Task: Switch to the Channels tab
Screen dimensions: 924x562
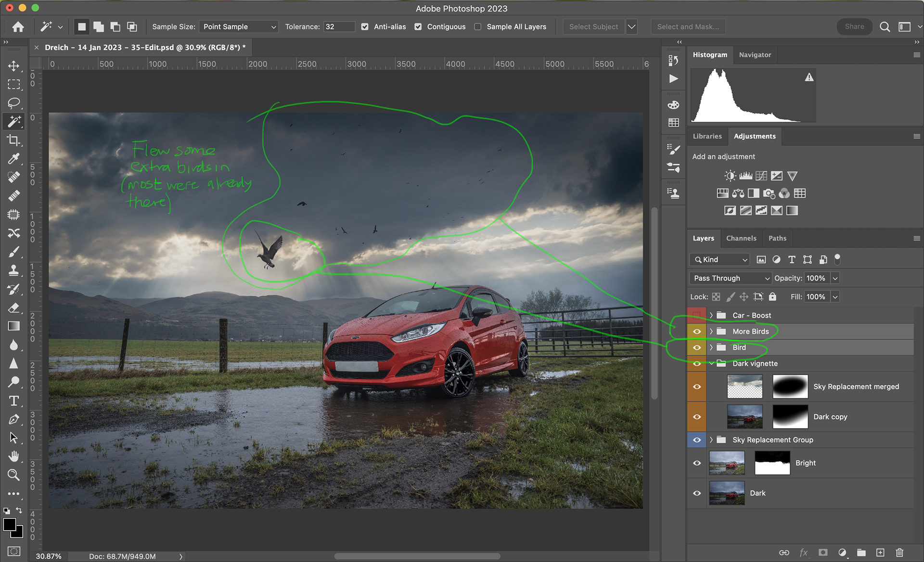Action: [x=741, y=238]
